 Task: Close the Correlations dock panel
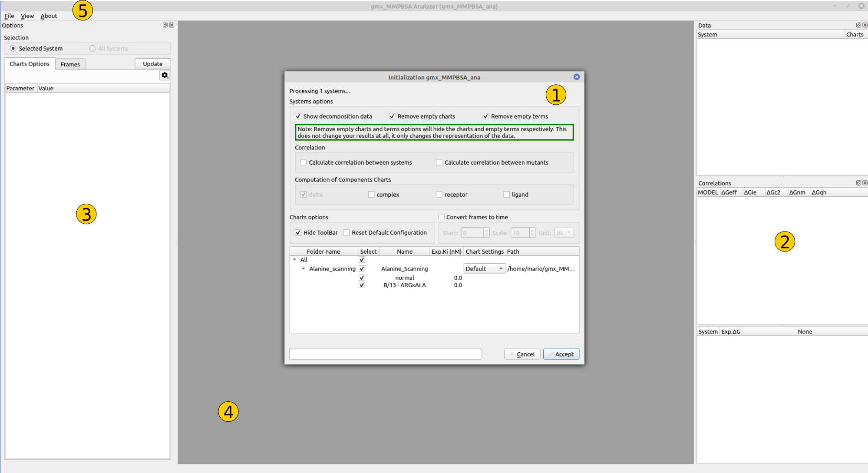865,183
